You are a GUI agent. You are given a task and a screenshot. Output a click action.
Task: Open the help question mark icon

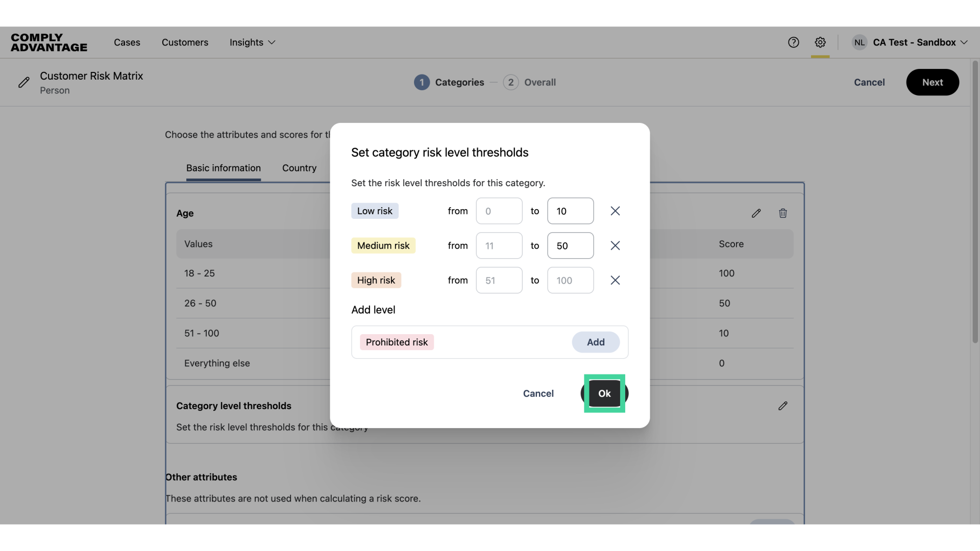pyautogui.click(x=793, y=42)
